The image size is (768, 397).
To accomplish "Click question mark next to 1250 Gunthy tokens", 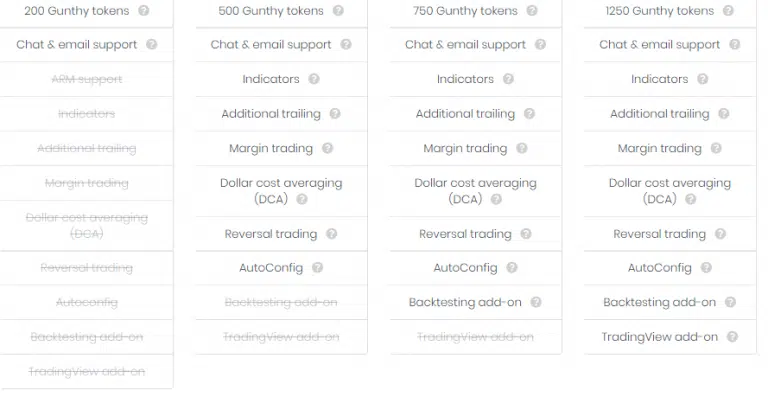I will coord(728,10).
